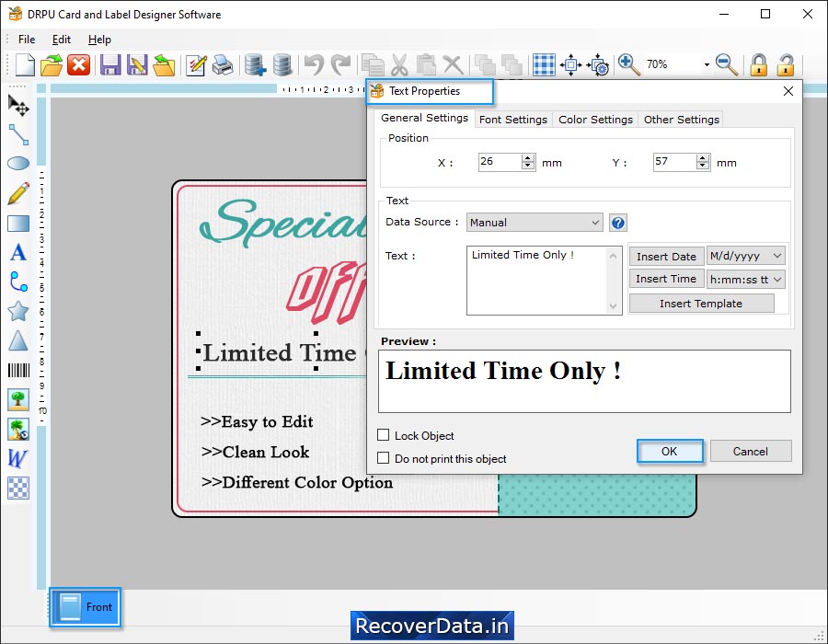Click the text box scrollbar down arrow
The image size is (828, 644).
(613, 305)
